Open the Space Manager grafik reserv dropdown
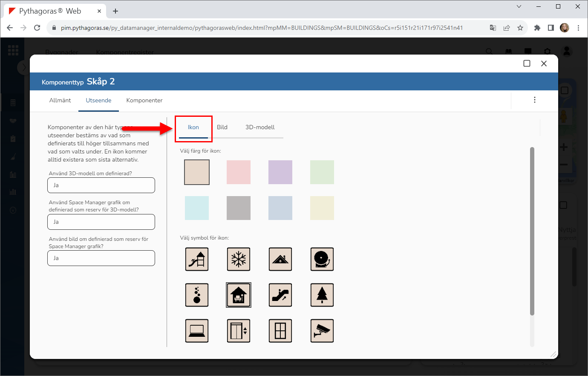Viewport: 588px width, 376px height. [101, 222]
